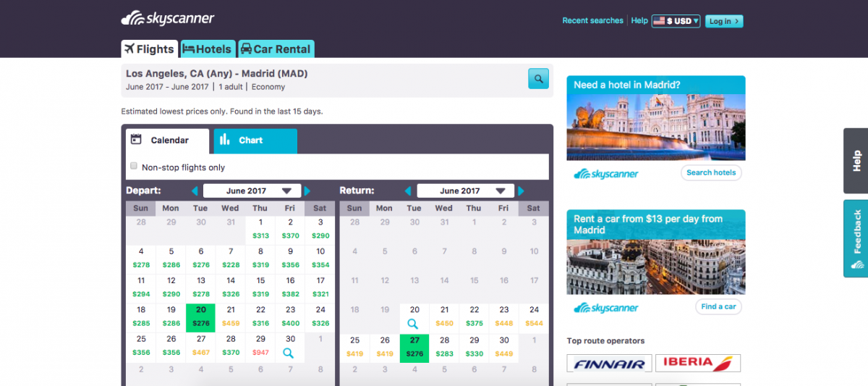The height and width of the screenshot is (386, 868).
Task: Click magnifier icon on return June 20
Action: point(413,324)
